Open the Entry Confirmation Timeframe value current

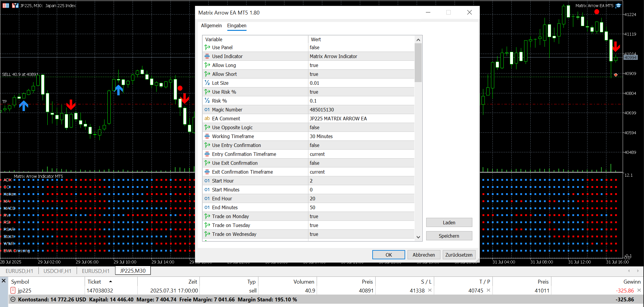pos(361,154)
